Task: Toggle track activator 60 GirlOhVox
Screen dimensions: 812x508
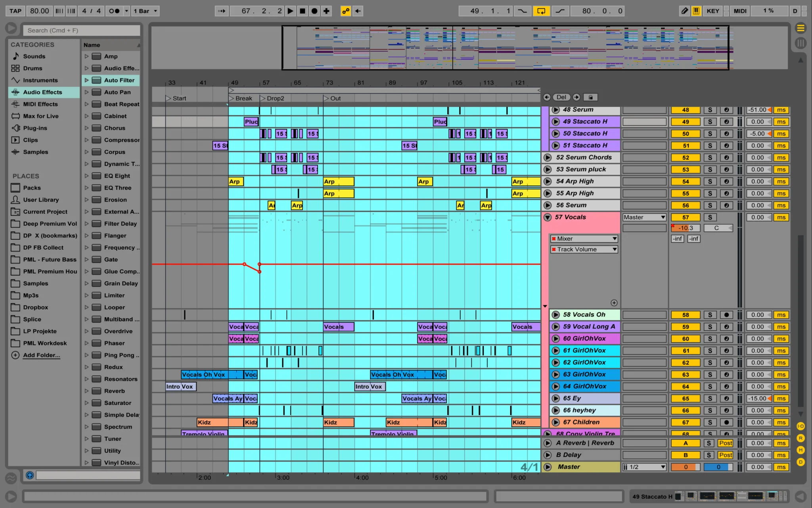Action: coord(686,339)
